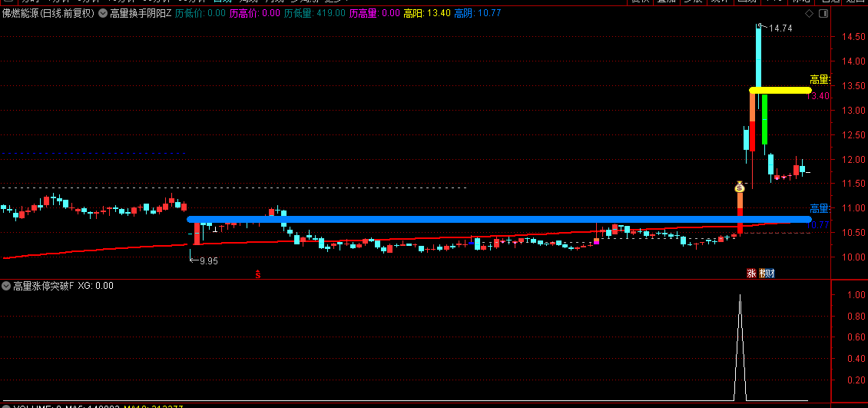Open the dropdown beside 高里换手阴阳Z indicator
The image size is (868, 408).
point(103,13)
